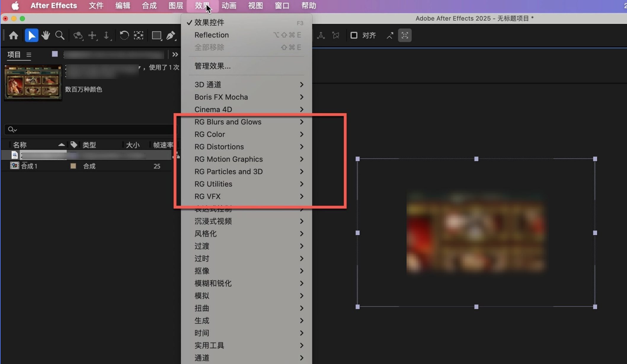Click the Home icon in the toolbar
This screenshot has width=627, height=364.
click(x=14, y=36)
